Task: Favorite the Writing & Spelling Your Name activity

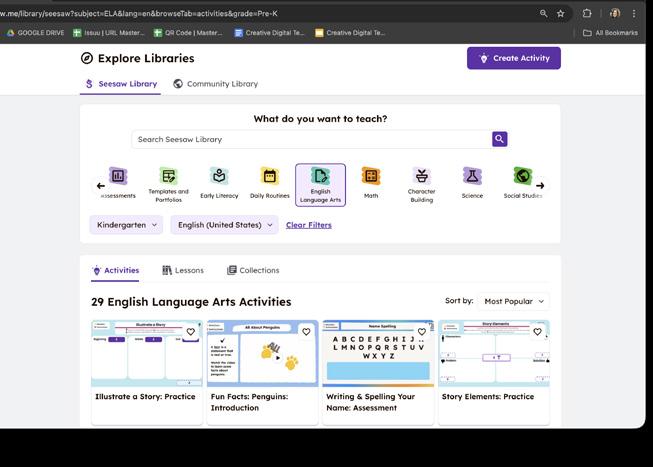Action: point(422,332)
